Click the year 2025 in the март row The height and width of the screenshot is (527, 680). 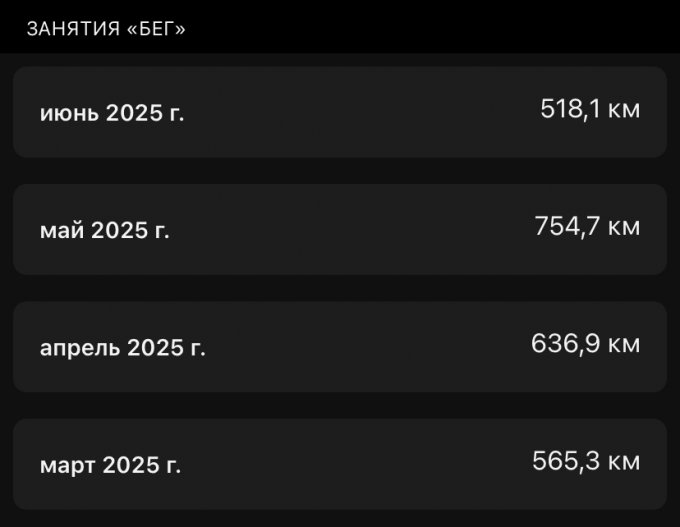tap(131, 466)
